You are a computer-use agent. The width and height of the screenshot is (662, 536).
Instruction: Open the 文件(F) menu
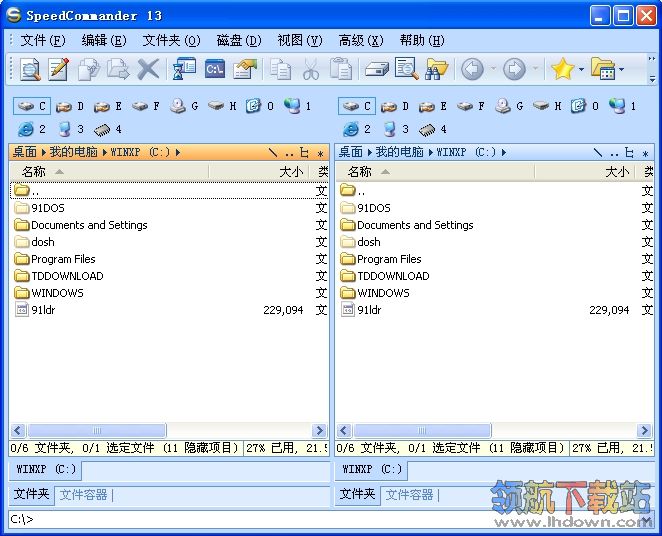43,41
